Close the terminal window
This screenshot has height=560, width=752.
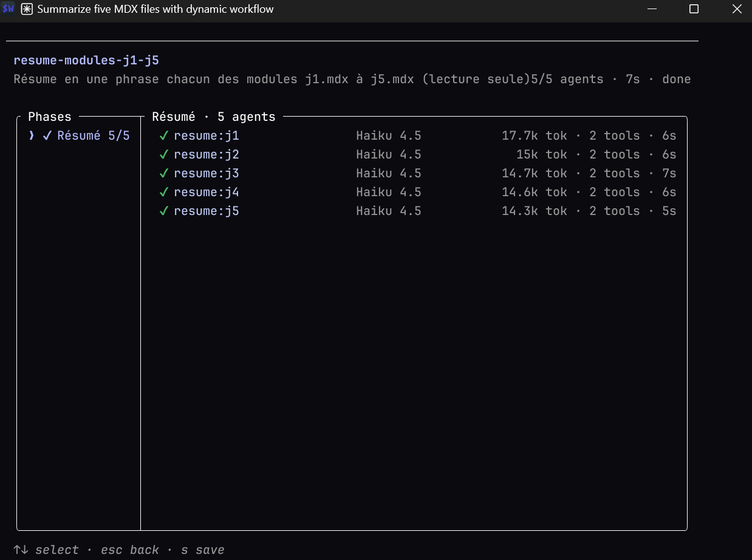(736, 9)
